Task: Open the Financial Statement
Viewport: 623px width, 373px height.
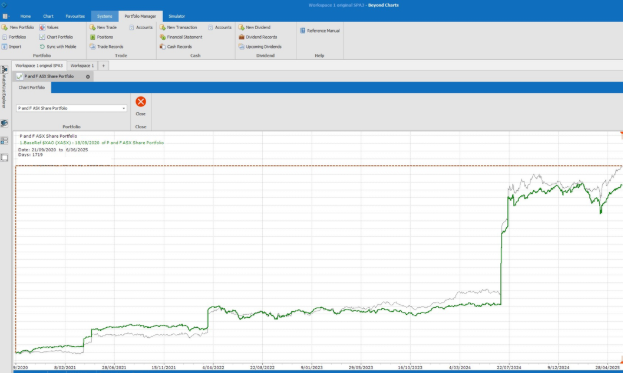Action: pyautogui.click(x=181, y=37)
